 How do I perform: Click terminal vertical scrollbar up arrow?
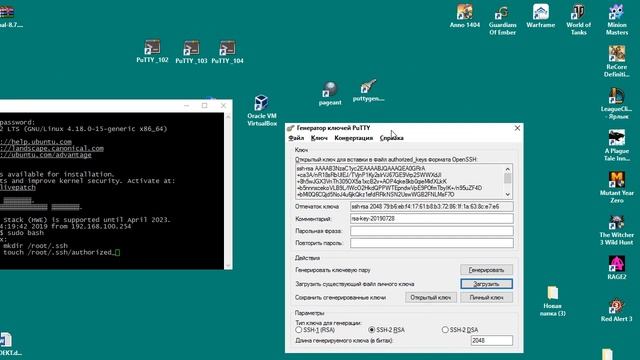(228, 117)
